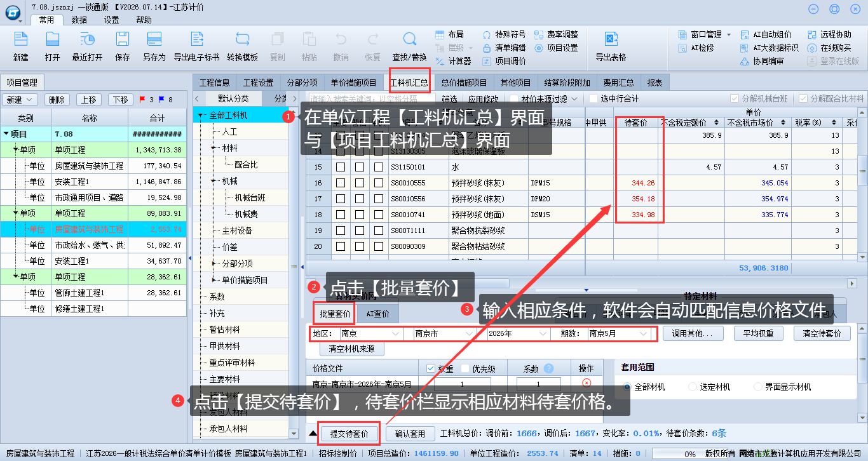Expand the 分部分项 tree node
Viewport: 868px width, 461px height.
(214, 264)
